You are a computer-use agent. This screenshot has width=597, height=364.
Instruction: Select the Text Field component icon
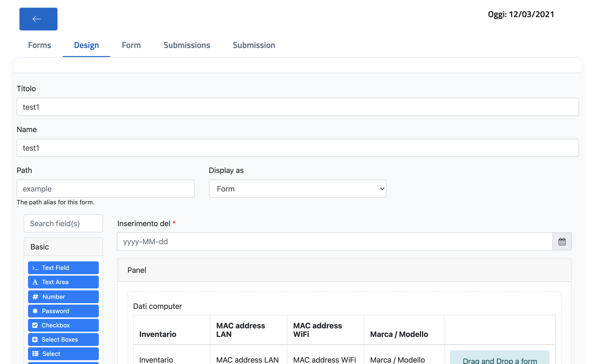coord(35,268)
